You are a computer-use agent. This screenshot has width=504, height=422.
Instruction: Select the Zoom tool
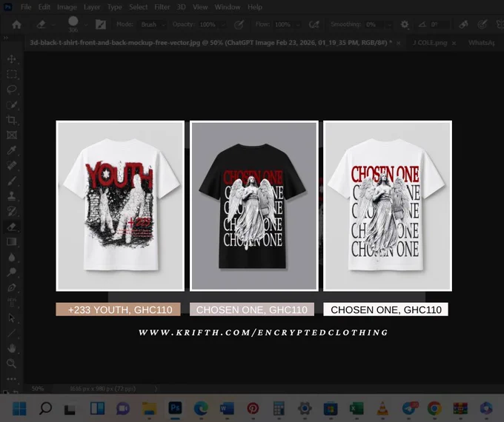click(12, 364)
